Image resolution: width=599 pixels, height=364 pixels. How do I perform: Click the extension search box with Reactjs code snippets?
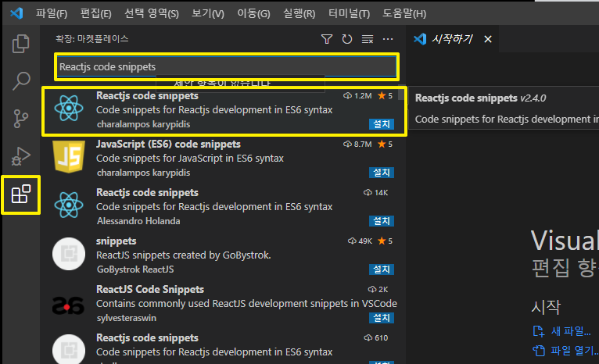pyautogui.click(x=227, y=66)
